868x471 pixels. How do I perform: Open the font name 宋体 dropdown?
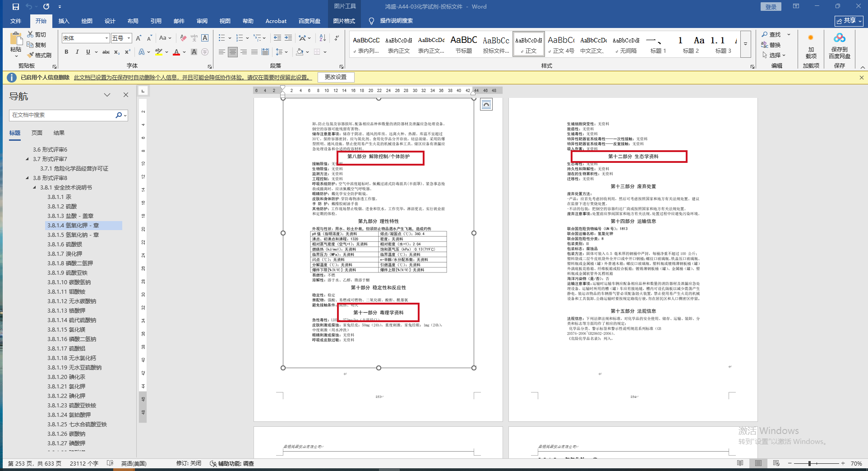coord(107,38)
